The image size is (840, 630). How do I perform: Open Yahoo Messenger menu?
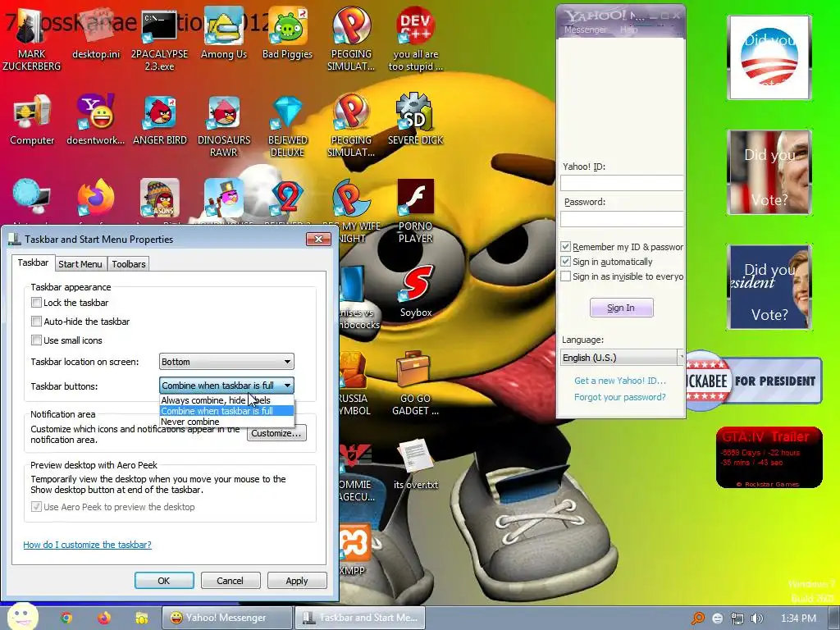click(585, 30)
